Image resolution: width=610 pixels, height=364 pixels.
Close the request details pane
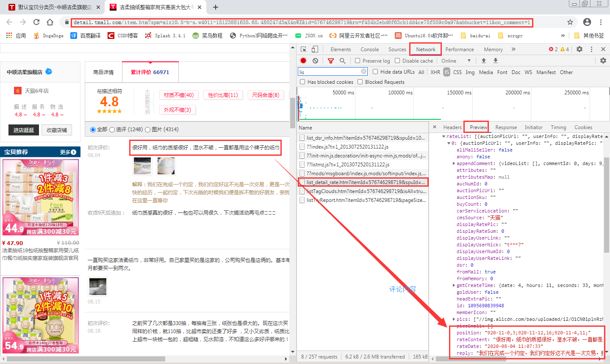[435, 127]
